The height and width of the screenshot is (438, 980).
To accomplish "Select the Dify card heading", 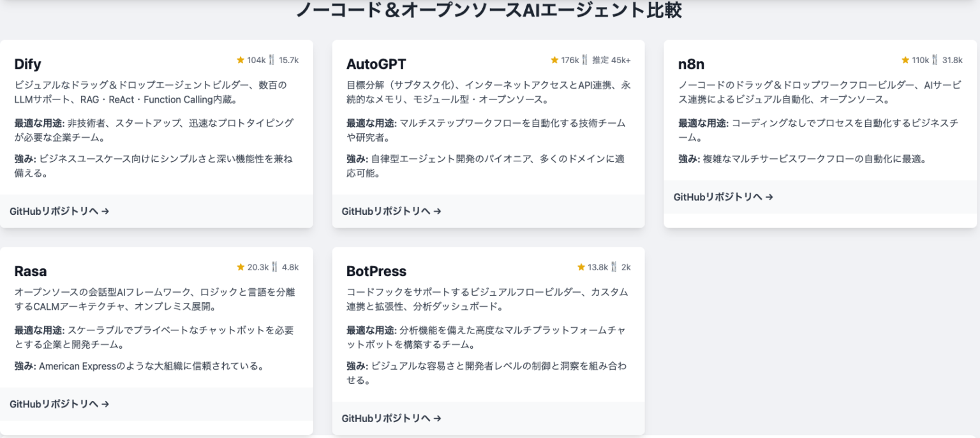I will click(x=28, y=64).
